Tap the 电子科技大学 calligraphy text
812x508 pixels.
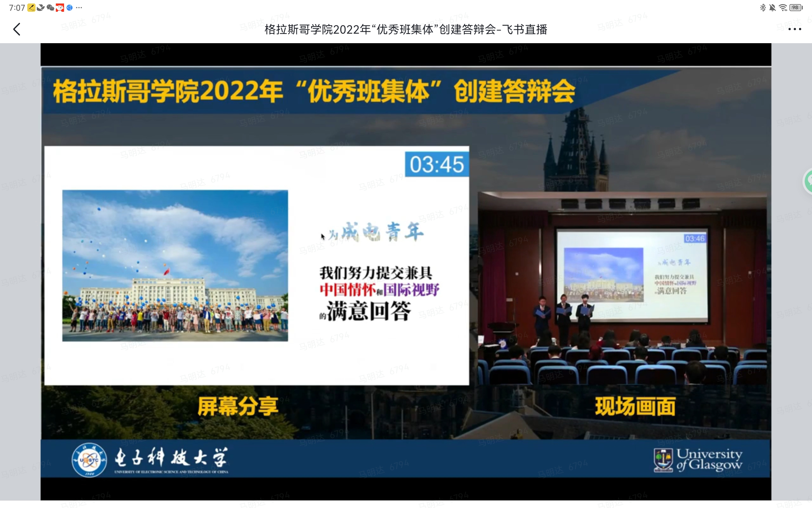tap(171, 457)
